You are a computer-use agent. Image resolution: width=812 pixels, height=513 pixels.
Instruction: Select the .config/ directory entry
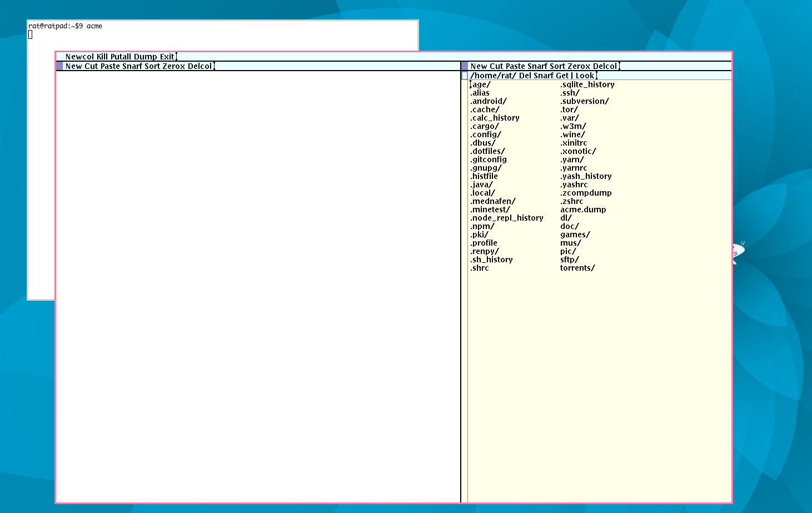(486, 135)
